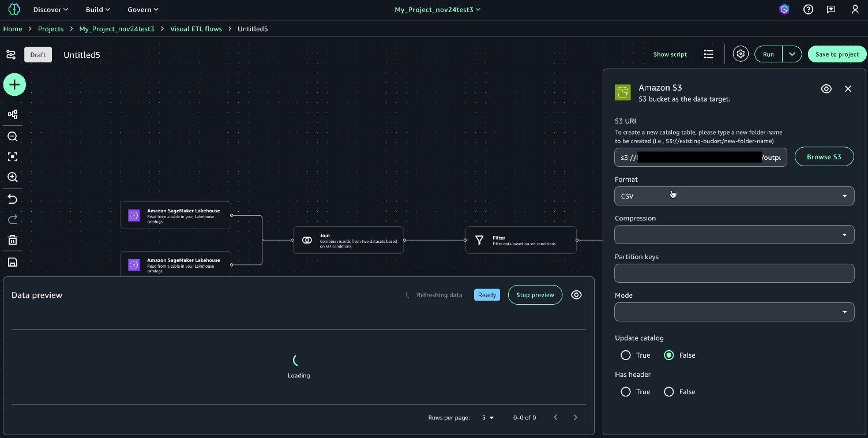868x438 pixels.
Task: Click the auto-layout diagram icon
Action: [13, 114]
